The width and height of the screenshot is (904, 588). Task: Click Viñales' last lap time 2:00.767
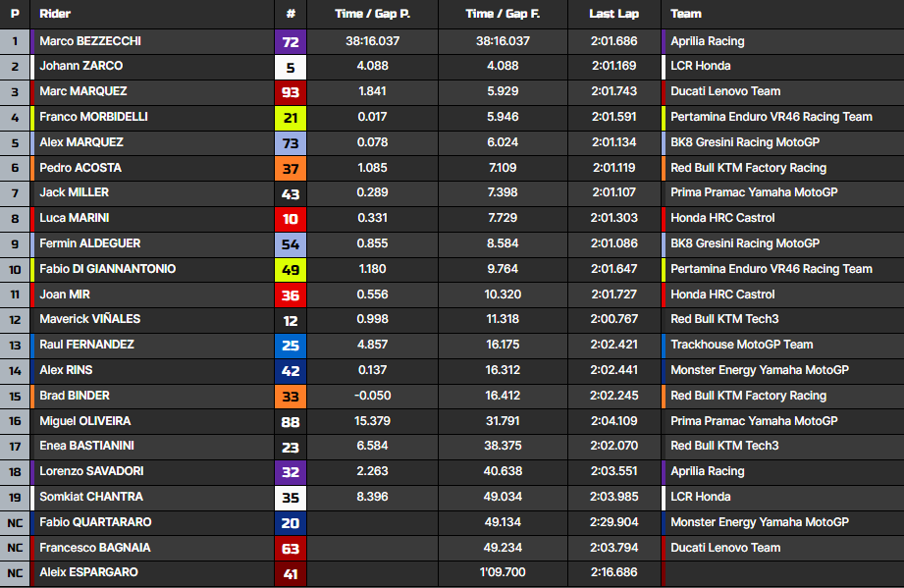coord(613,319)
